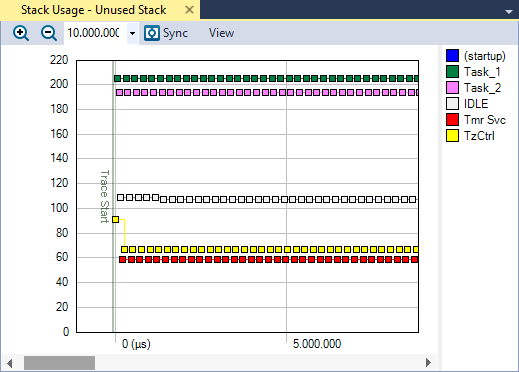
Task: Select the Stack Usage - Unused Stack tab
Action: [x=94, y=10]
